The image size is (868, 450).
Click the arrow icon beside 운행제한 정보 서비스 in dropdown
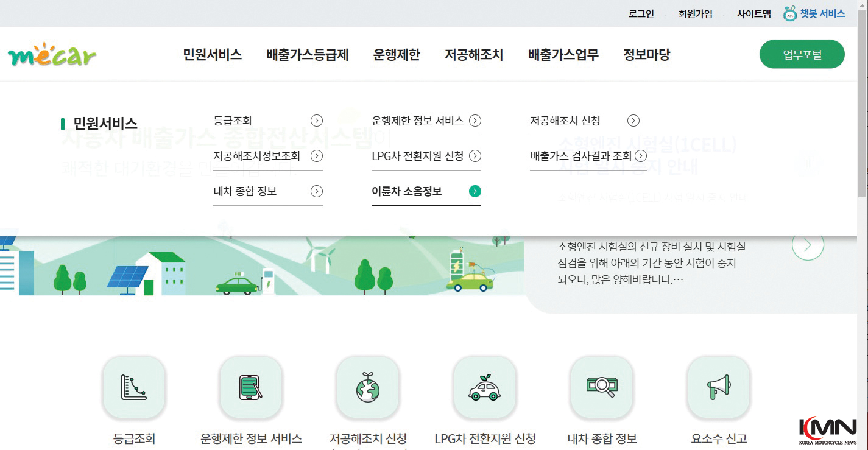point(475,121)
